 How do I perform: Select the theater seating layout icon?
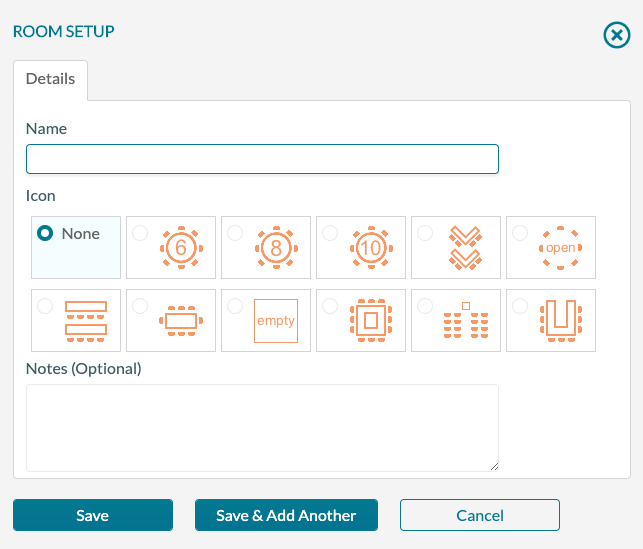(x=466, y=320)
